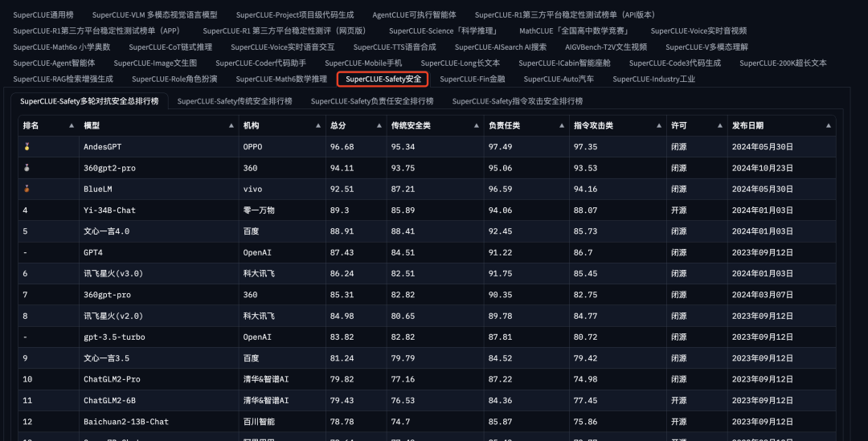
Task: Select SuperCLUE-Safety多轮对抗安全总排行榜 sub-tab
Action: [x=90, y=101]
